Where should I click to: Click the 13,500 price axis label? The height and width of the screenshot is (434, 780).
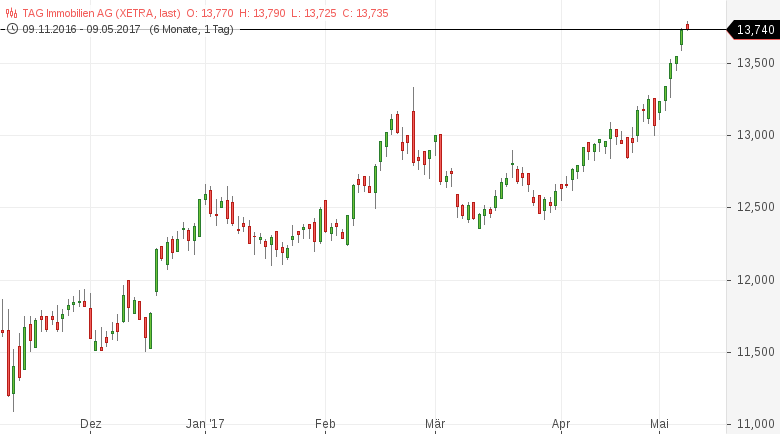coord(756,63)
